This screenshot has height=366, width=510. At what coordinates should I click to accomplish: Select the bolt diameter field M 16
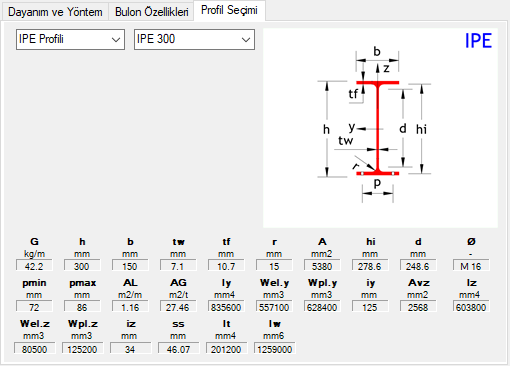point(471,266)
